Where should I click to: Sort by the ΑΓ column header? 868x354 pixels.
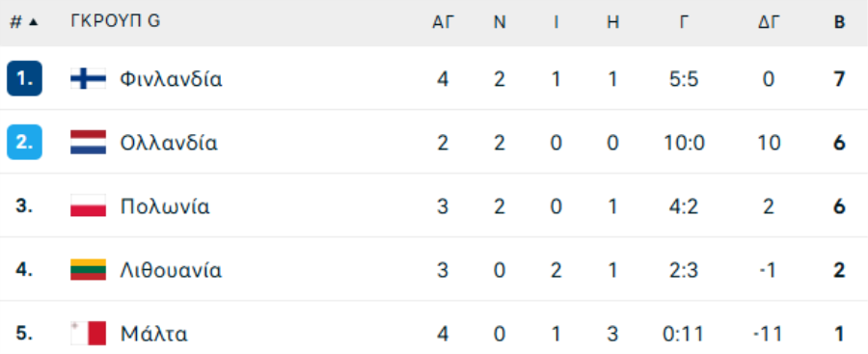coord(444,22)
